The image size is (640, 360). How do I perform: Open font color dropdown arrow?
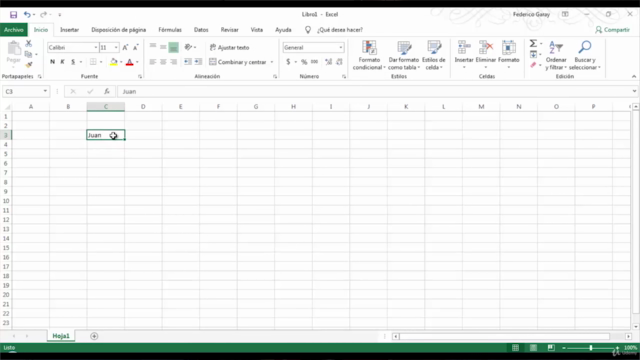coord(138,62)
